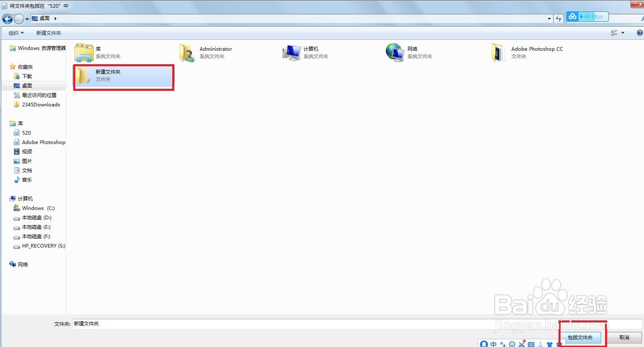Open the more view options dropdown
Viewport: 644px width, 347px height.
tap(623, 33)
